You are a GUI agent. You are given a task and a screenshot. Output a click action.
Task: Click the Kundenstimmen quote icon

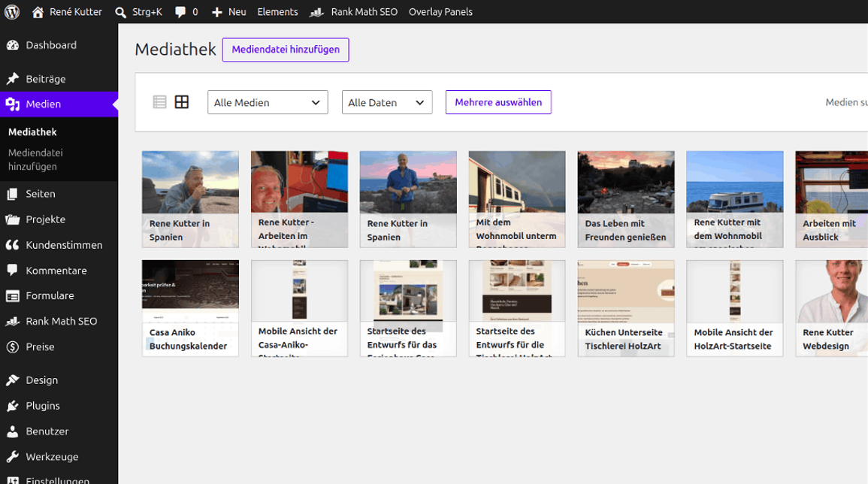(12, 245)
